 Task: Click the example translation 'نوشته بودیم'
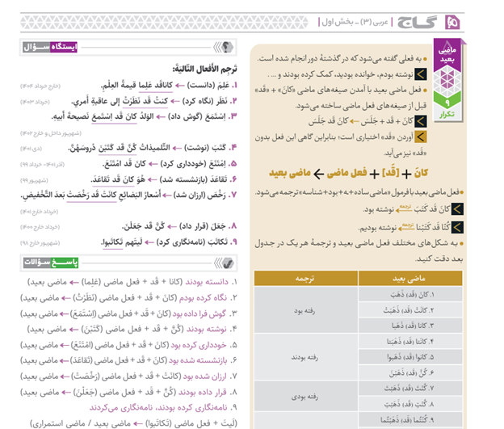[x=378, y=228]
